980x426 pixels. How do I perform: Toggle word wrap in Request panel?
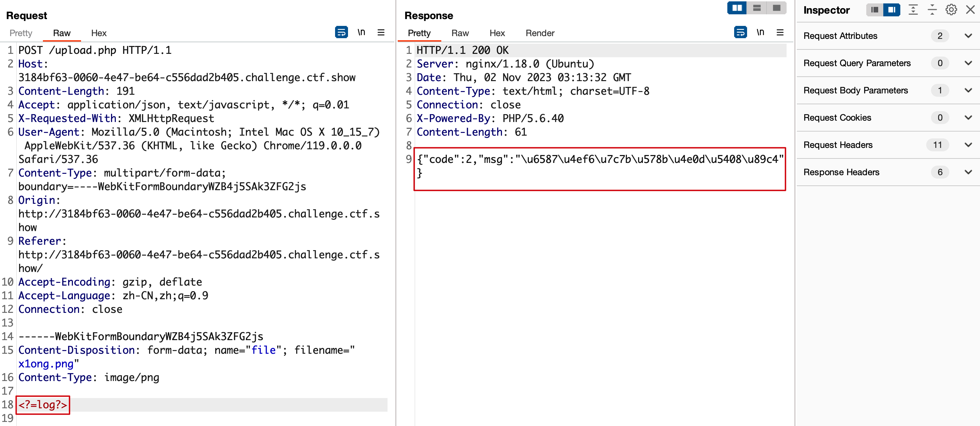point(341,32)
